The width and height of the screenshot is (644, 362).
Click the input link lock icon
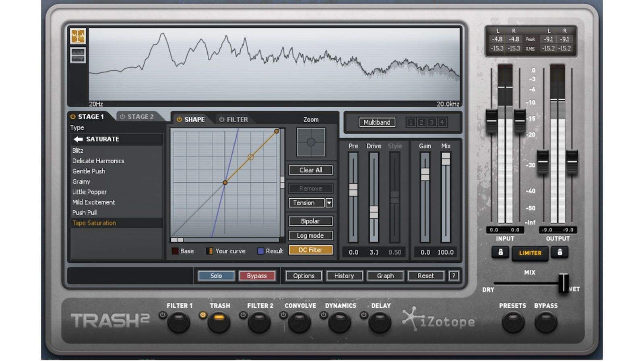pos(500,253)
